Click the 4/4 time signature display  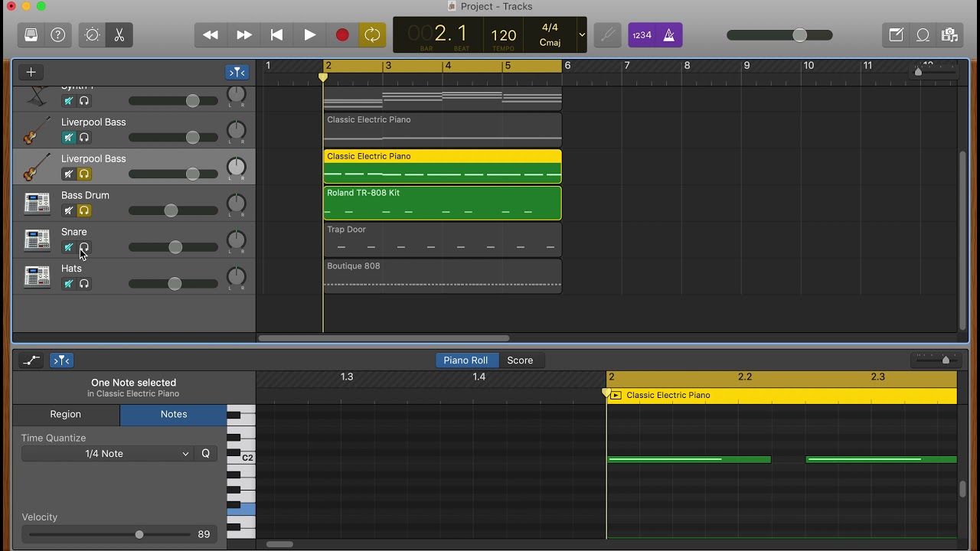click(550, 28)
